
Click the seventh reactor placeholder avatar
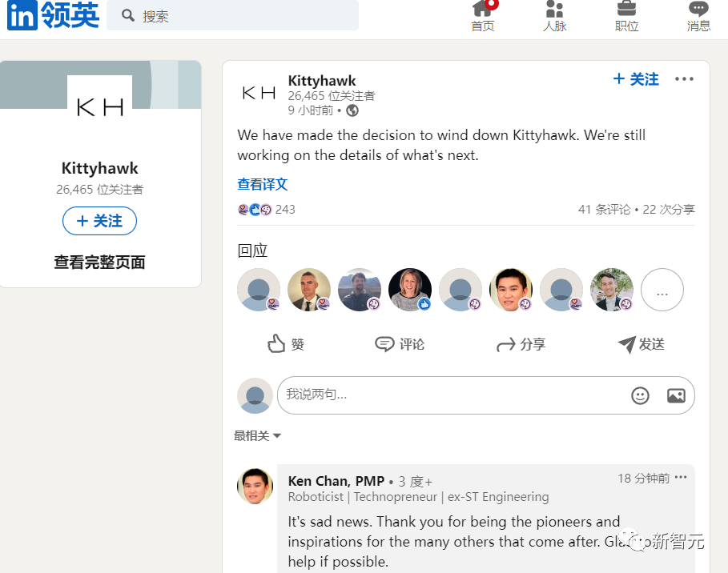(x=561, y=290)
